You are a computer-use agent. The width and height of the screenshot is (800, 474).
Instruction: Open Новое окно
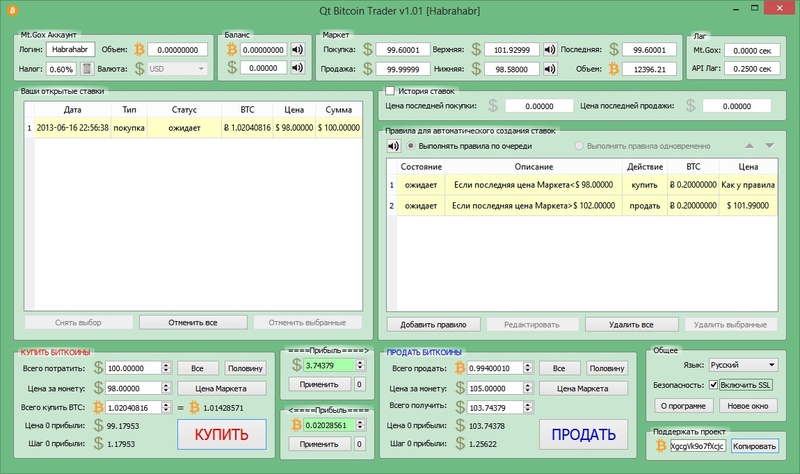point(748,406)
